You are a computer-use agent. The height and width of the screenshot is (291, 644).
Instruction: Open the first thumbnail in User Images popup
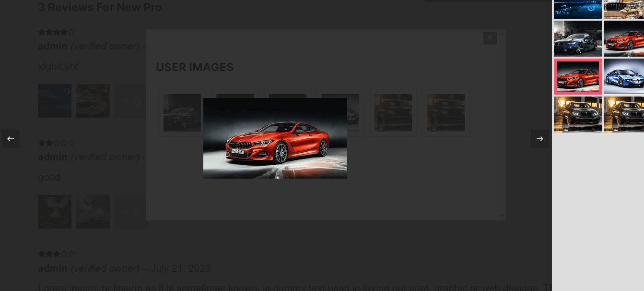(182, 113)
